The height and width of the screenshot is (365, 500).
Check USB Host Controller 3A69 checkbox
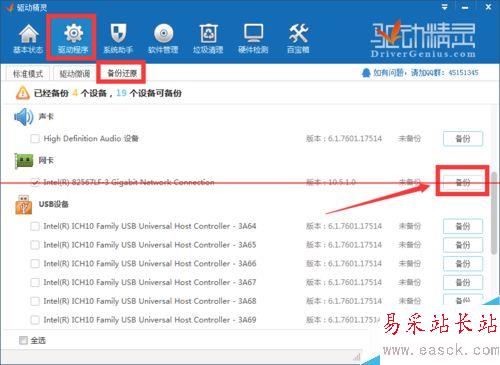(x=35, y=320)
